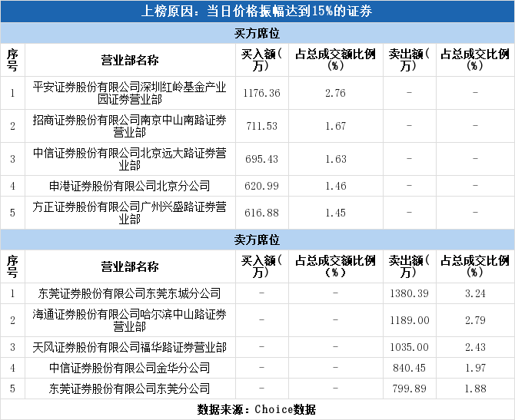The width and height of the screenshot is (515, 420).
Task: Select buy amount 620.99
Action: (262, 186)
